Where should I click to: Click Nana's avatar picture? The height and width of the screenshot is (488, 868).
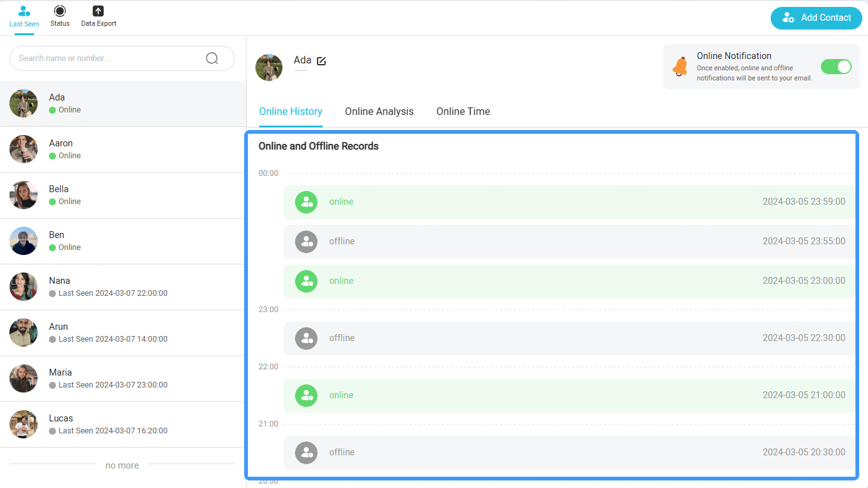24,287
